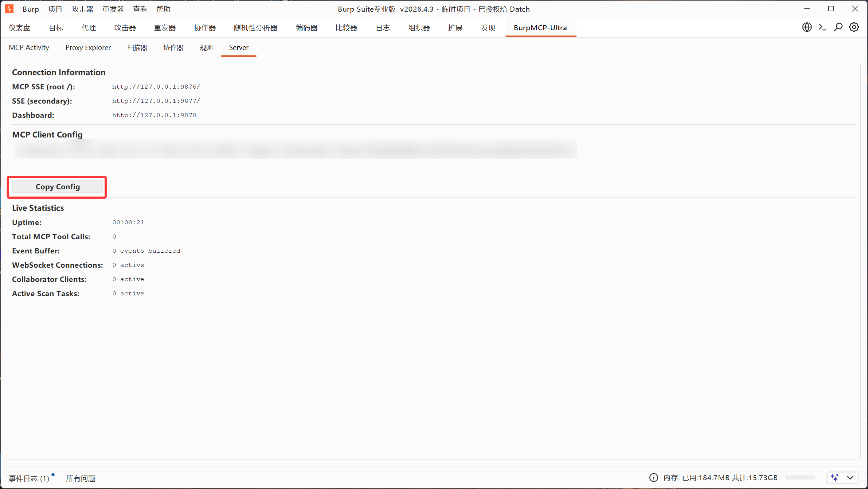Open the settings gear icon
Screen dimensions: 868x489
coord(854,27)
